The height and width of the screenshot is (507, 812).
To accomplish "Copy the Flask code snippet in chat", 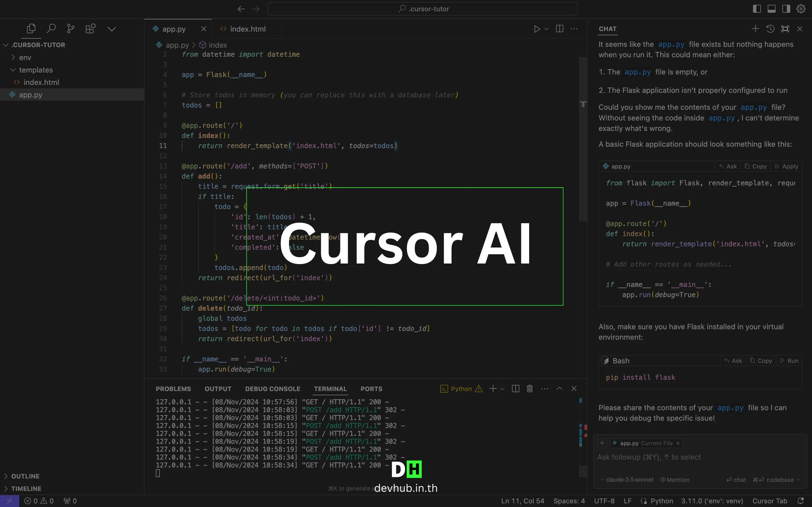I will coord(760,166).
